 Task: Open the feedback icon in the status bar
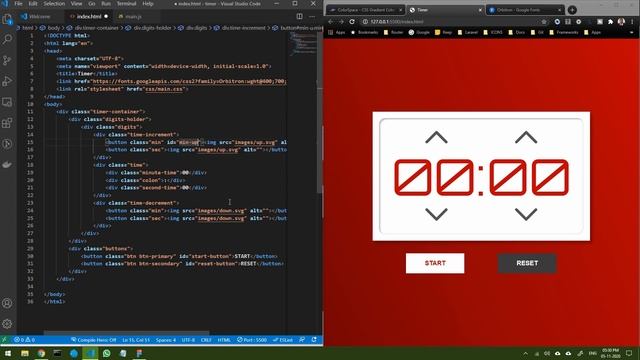click(x=302, y=340)
